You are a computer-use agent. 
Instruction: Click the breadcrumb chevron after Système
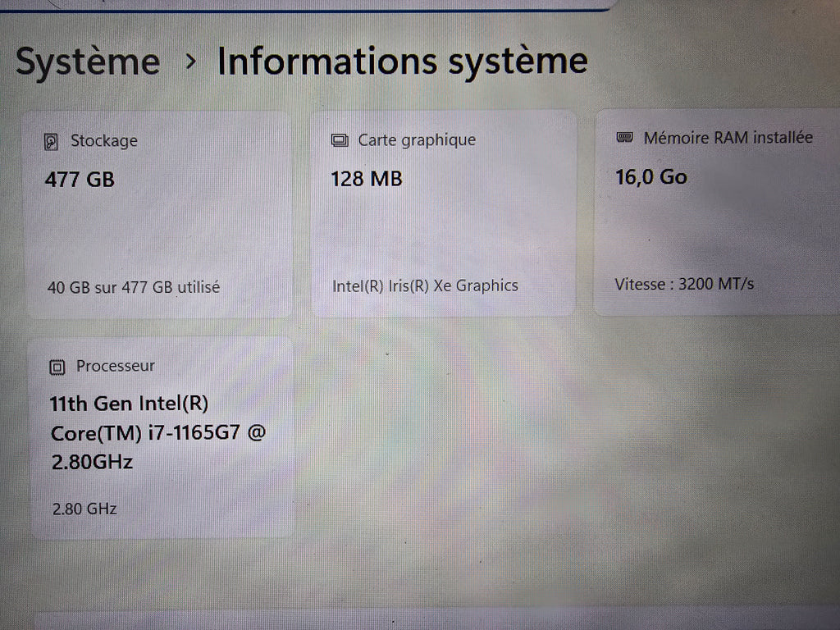point(190,62)
